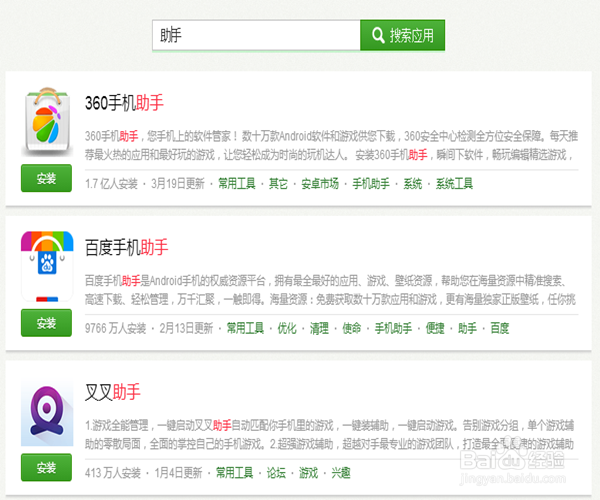This screenshot has height=500, width=600.
Task: Select the 常用工具 tag under 叉叉助手
Action: pos(235,473)
